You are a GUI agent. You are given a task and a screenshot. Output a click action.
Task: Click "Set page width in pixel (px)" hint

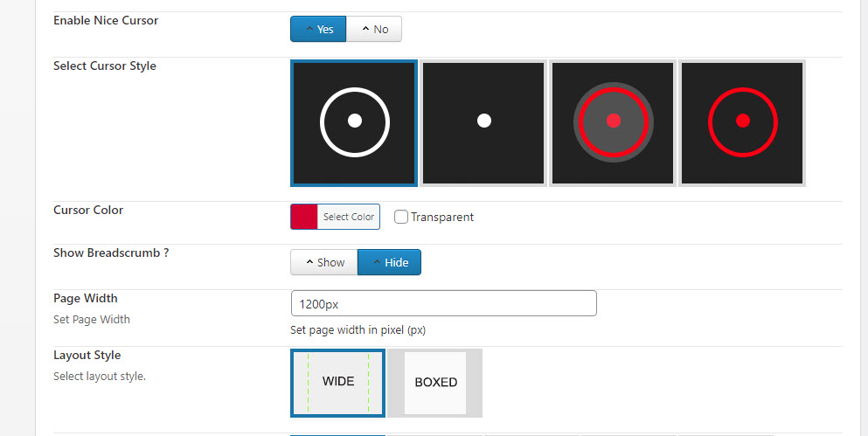(358, 330)
